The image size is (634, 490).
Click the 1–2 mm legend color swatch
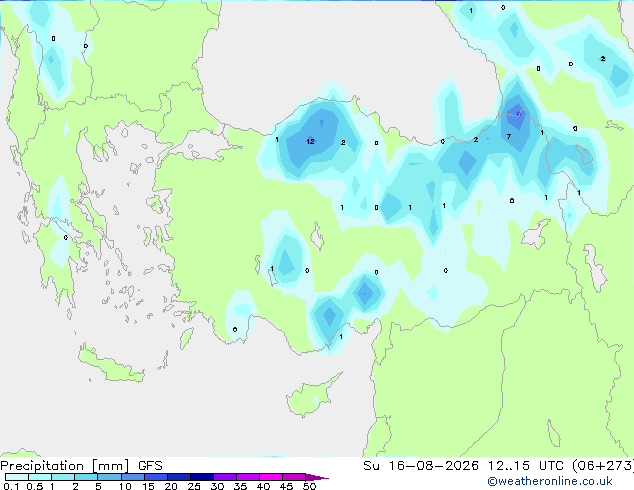[x=63, y=477]
